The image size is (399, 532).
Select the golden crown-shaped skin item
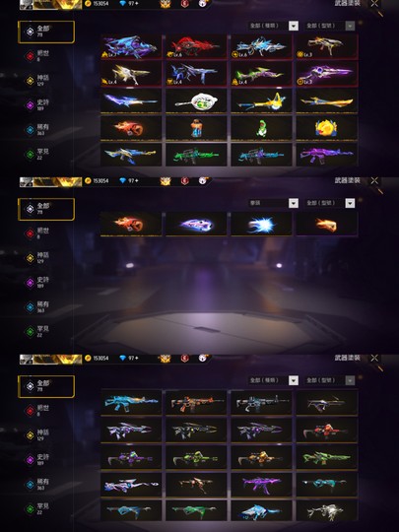coord(326,128)
